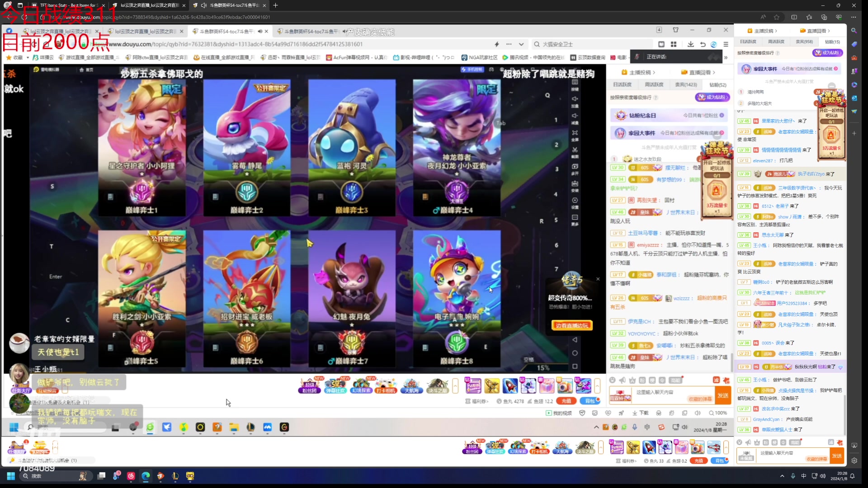Click 决斗之巅 icon in outer bottom bar
The image size is (868, 488).
(x=585, y=447)
